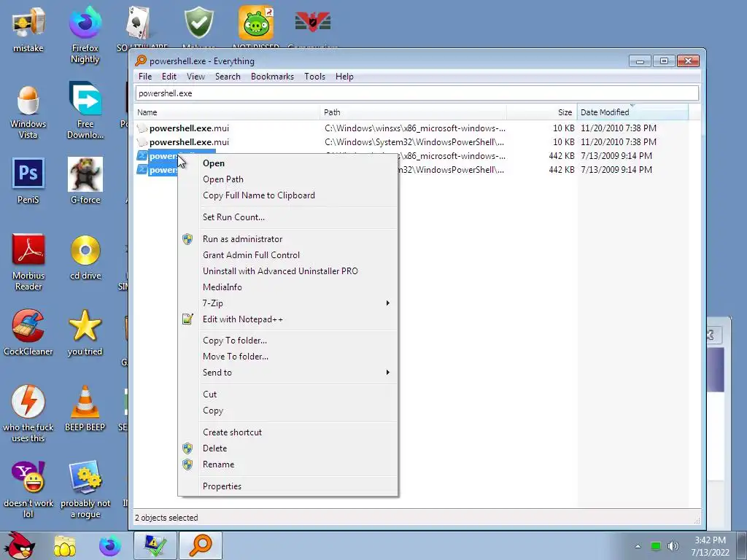Select Copy in context menu

pos(288,411)
